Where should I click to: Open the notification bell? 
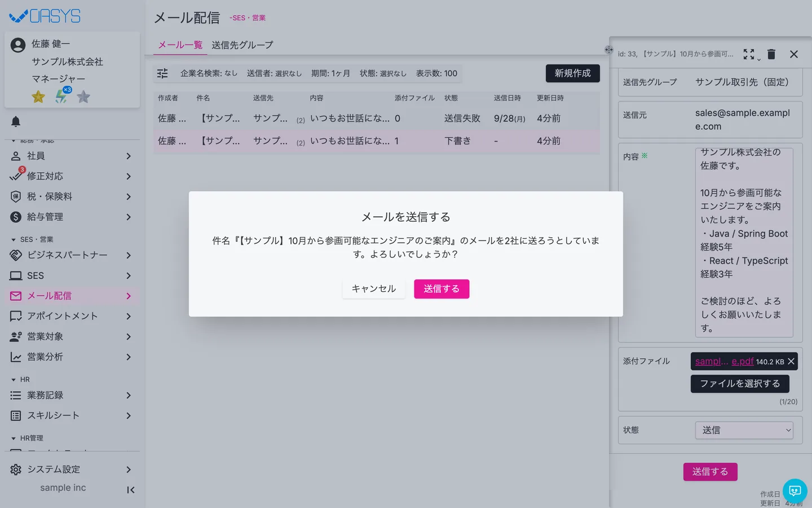coord(16,121)
